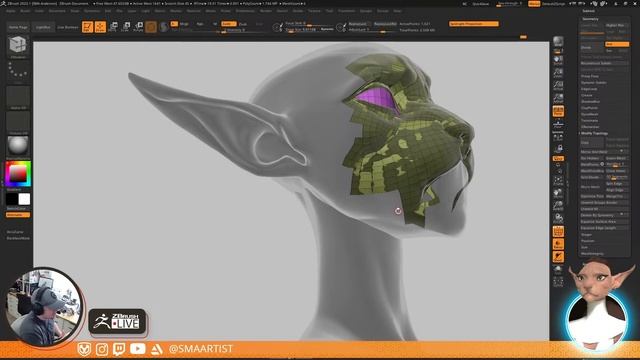
Task: Select the Move transform icon in top shelf
Action: pos(113,27)
